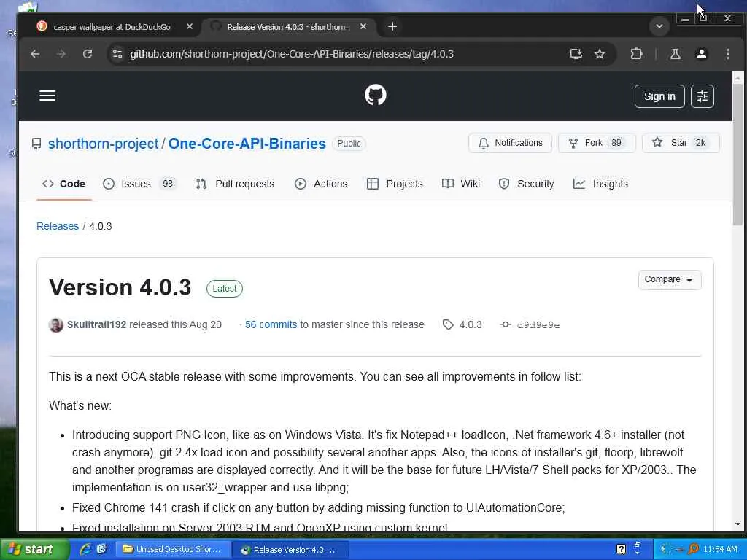Expand the Compare dropdown
Viewport: 747px width, 560px height.
pos(669,279)
